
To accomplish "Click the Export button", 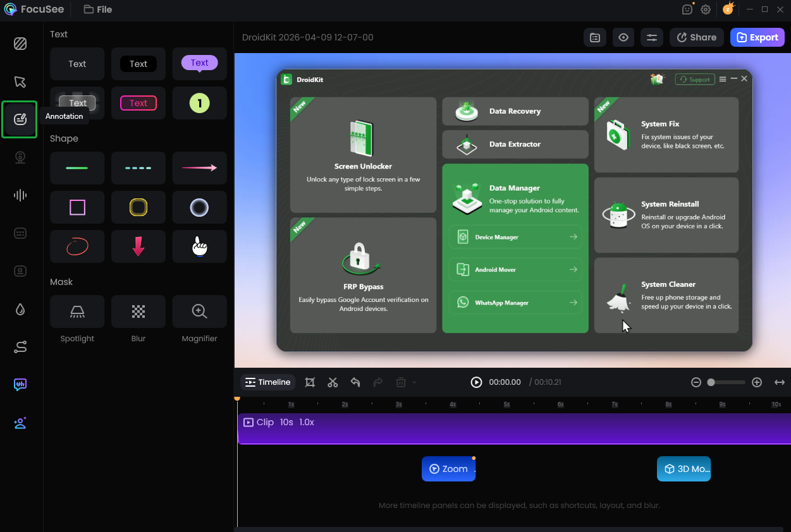I will coord(757,37).
